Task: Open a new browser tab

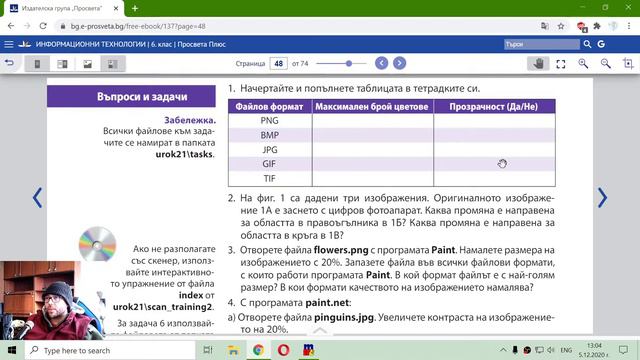Action: tap(135, 8)
